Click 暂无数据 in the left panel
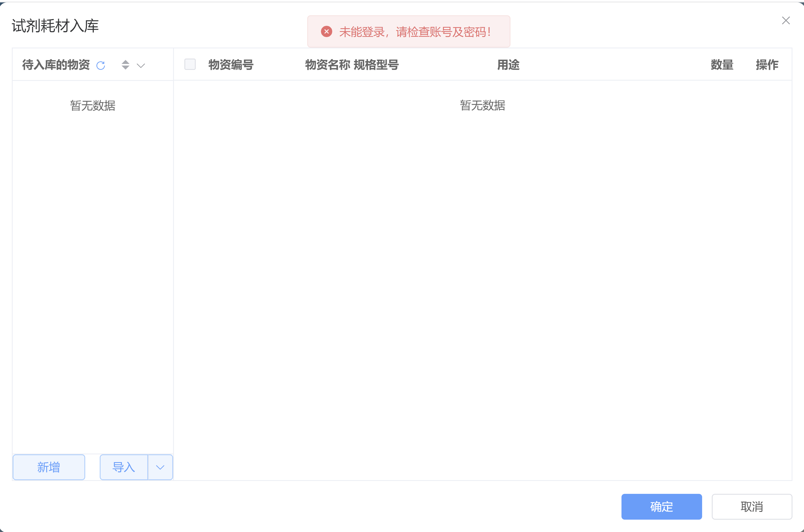The height and width of the screenshot is (532, 804). (x=93, y=106)
